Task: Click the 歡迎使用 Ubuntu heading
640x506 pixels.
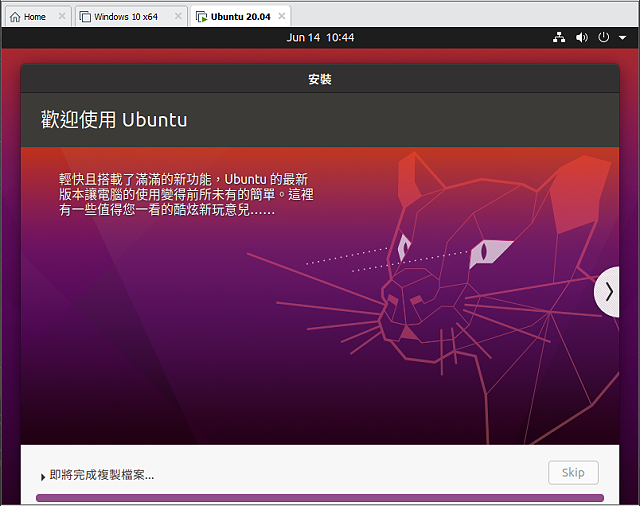Action: pyautogui.click(x=114, y=120)
